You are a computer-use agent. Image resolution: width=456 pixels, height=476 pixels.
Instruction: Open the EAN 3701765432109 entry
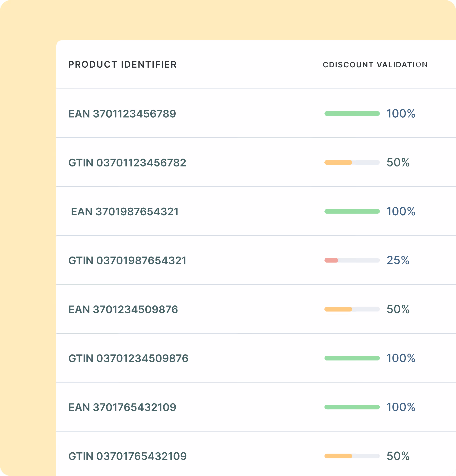[122, 407]
